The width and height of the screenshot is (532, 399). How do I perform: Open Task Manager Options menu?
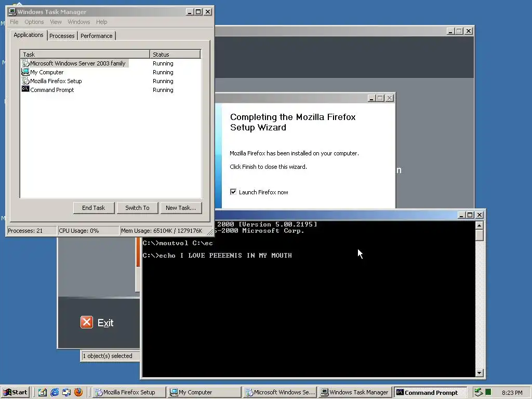click(34, 22)
